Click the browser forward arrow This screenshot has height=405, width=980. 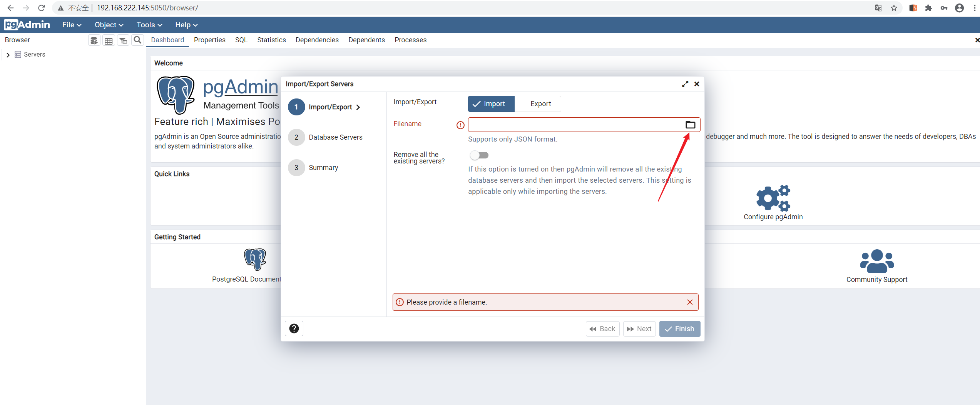[26, 8]
